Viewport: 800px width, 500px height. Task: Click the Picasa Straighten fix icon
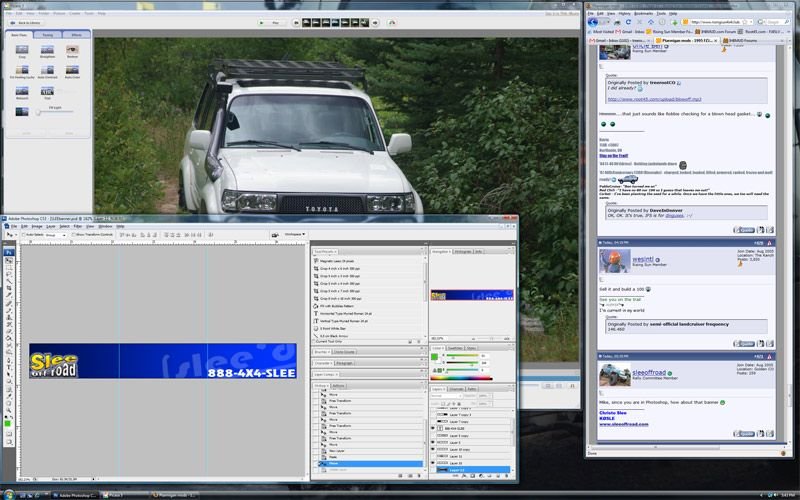coord(47,49)
